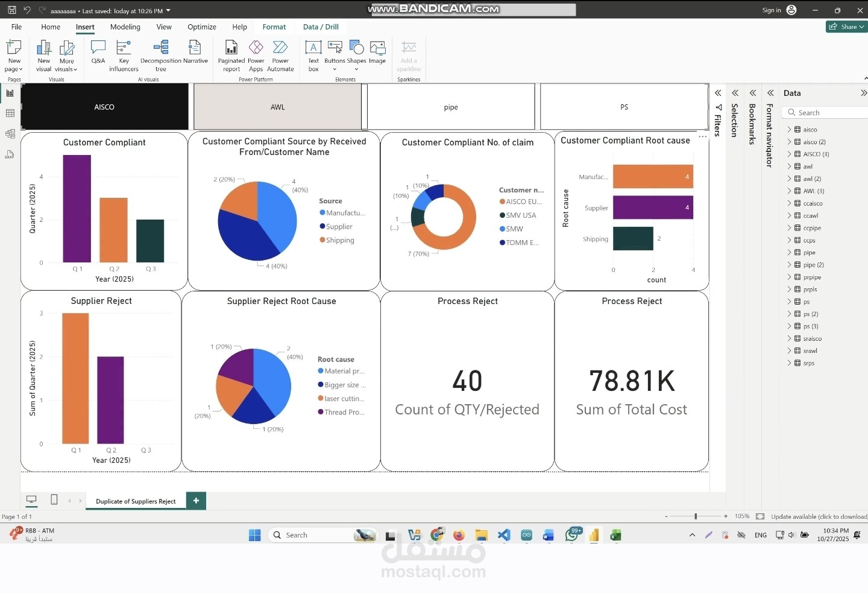Image resolution: width=868 pixels, height=593 pixels.
Task: Click the Search field in Data pane
Action: click(x=825, y=113)
